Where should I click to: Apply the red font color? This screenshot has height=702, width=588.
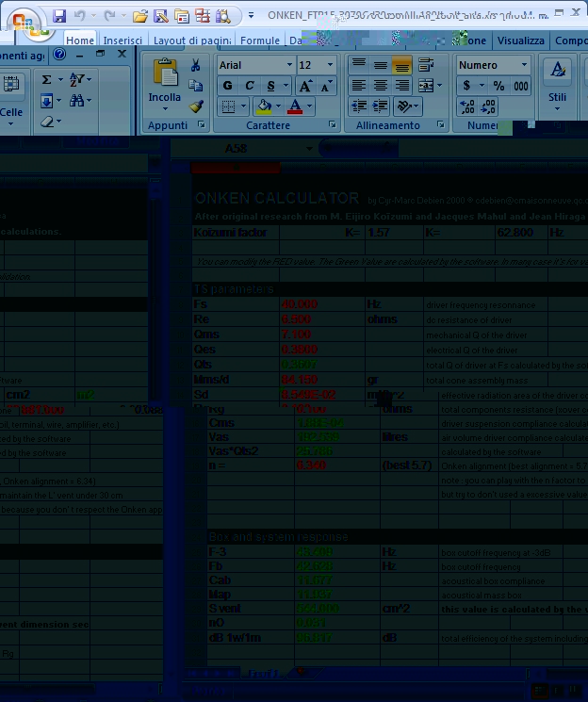click(x=296, y=107)
